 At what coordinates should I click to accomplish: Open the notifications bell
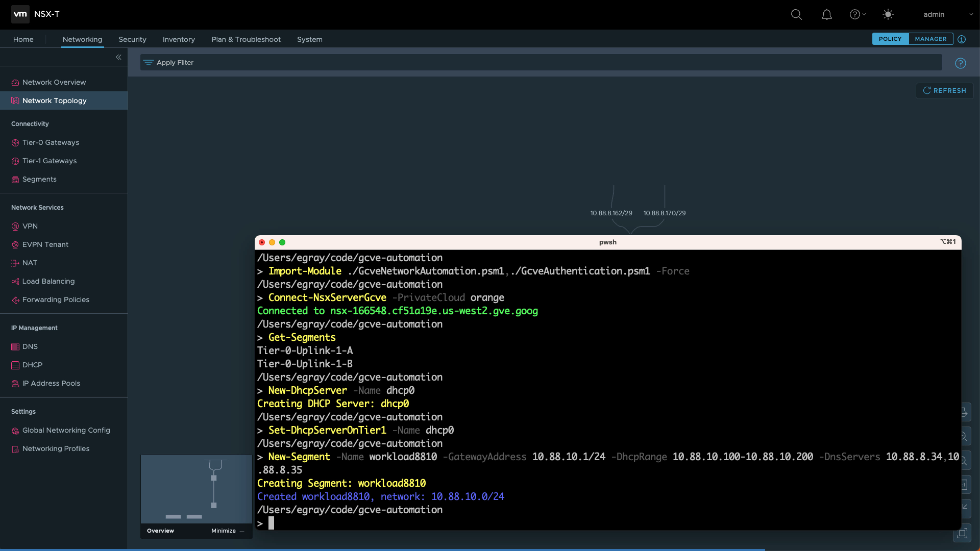(827, 14)
